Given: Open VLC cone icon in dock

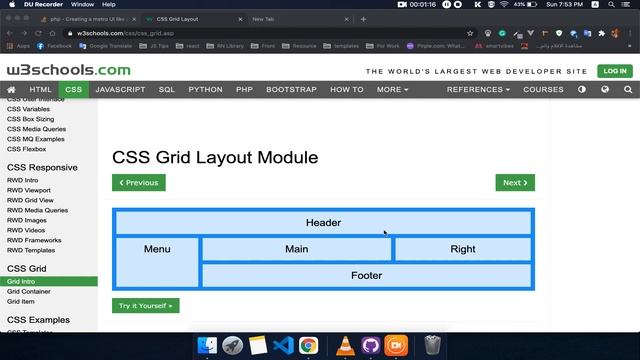Looking at the screenshot, I should pyautogui.click(x=345, y=346).
